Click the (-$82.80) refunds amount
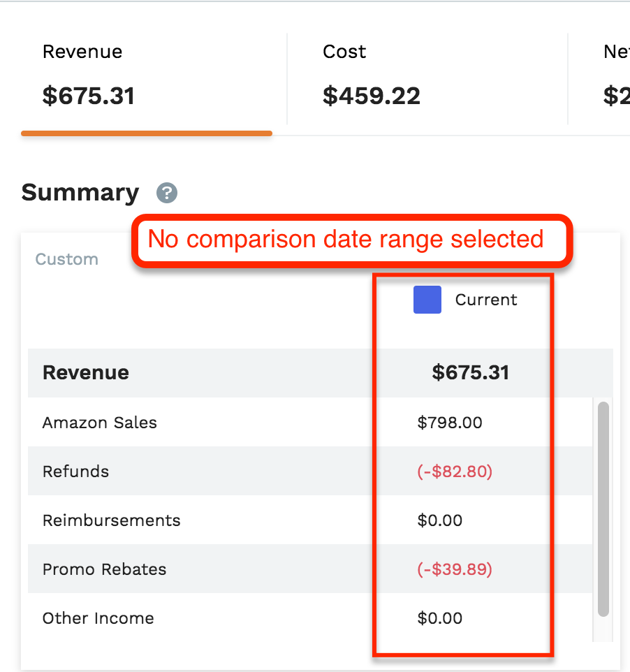 [x=455, y=472]
